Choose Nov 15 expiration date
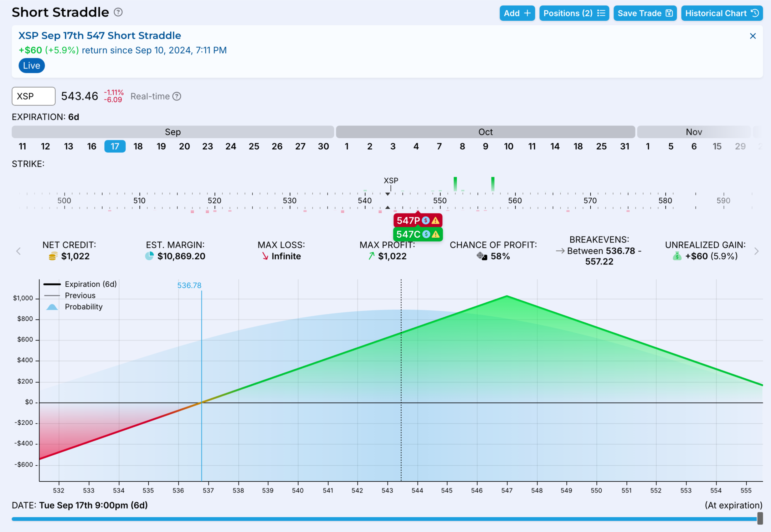The height and width of the screenshot is (532, 771). click(717, 146)
